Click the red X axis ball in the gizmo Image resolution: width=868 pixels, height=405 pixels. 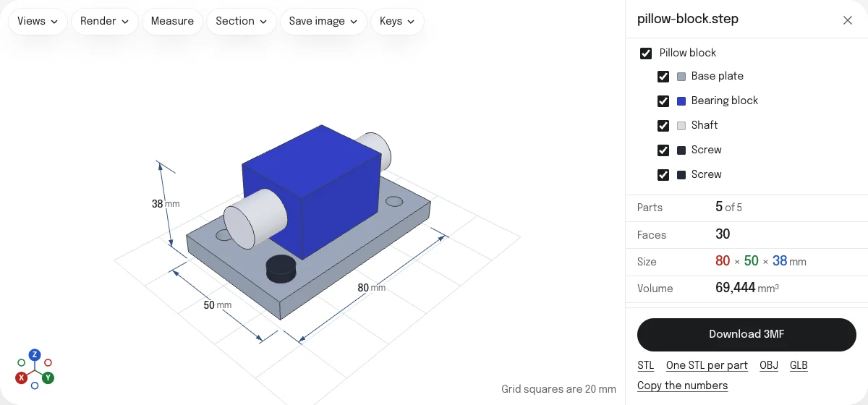(22, 378)
